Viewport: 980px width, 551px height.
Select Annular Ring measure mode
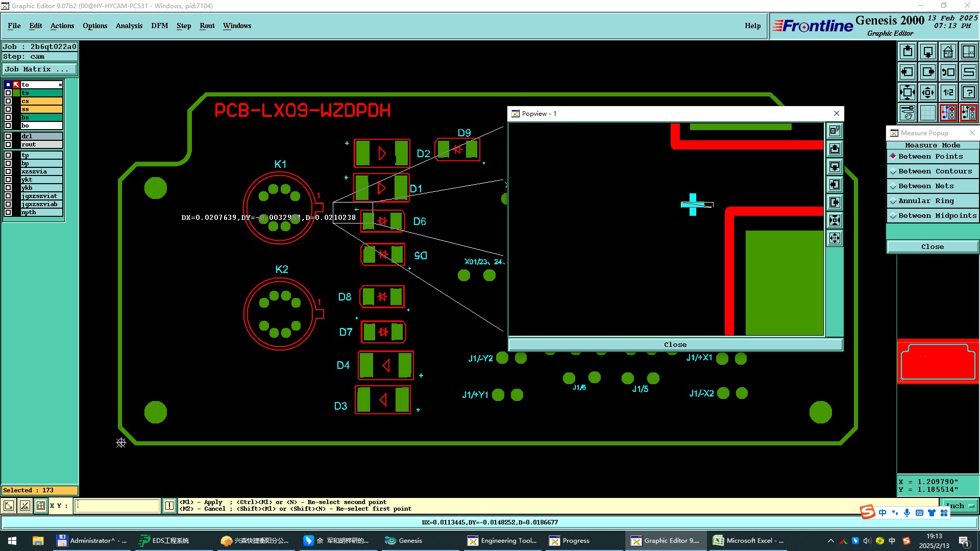pos(933,201)
